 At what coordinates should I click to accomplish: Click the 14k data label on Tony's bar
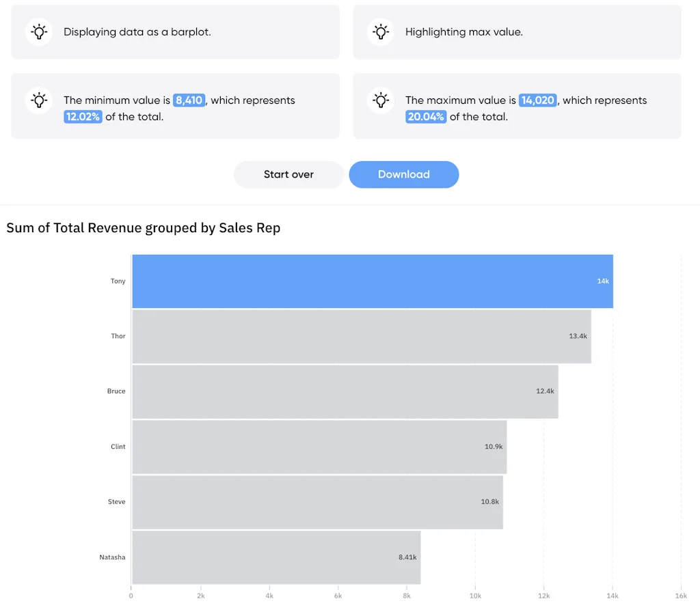coord(602,281)
